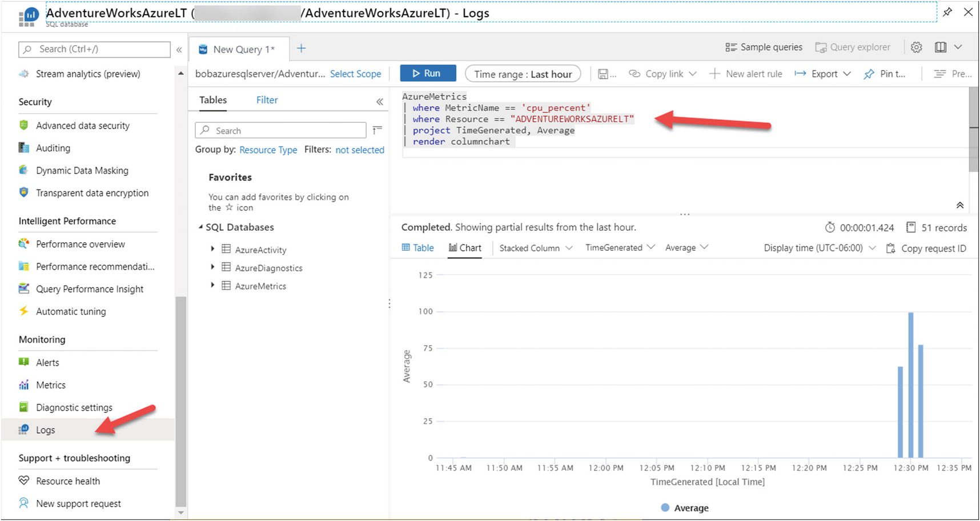Open table sort options next to Search
This screenshot has width=980, height=521.
pyautogui.click(x=377, y=130)
